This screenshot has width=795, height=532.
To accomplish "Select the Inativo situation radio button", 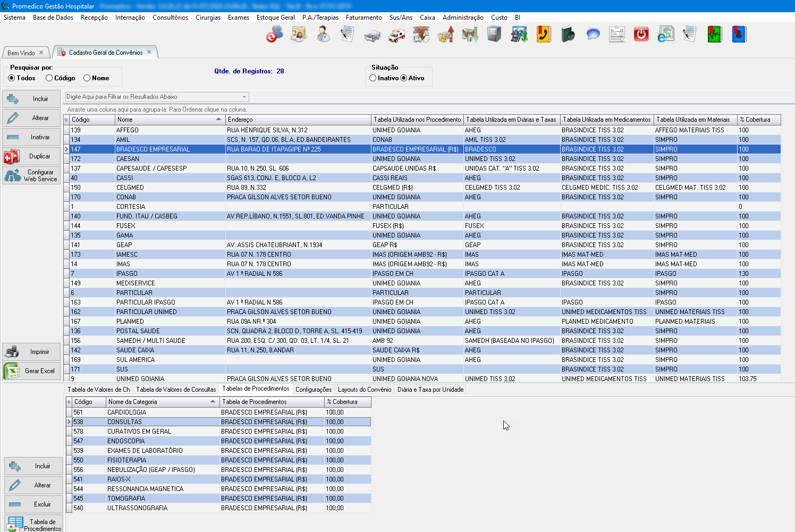I will click(373, 78).
